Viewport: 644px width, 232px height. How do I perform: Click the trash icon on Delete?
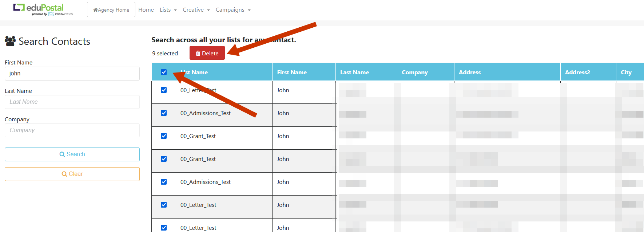198,54
